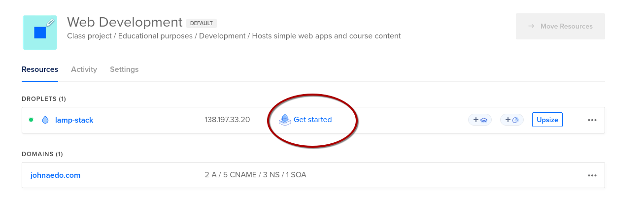Click the Get started link
Screen dimensions: 644x197
(312, 120)
